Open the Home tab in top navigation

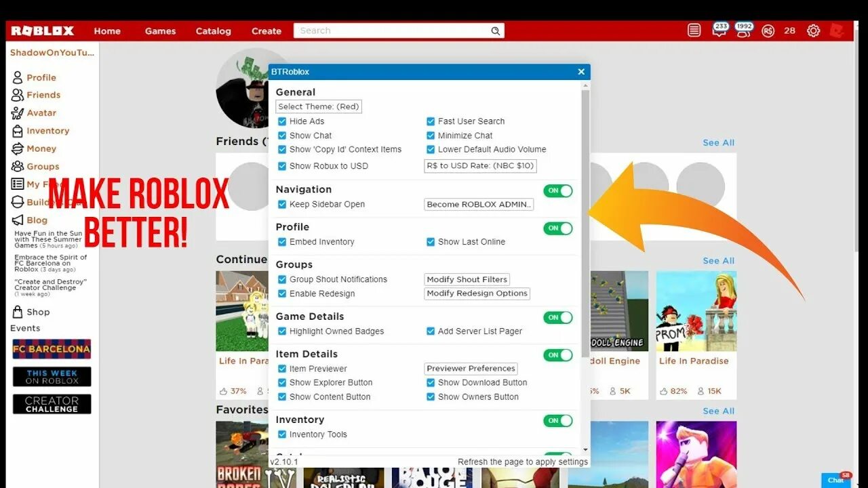(107, 31)
